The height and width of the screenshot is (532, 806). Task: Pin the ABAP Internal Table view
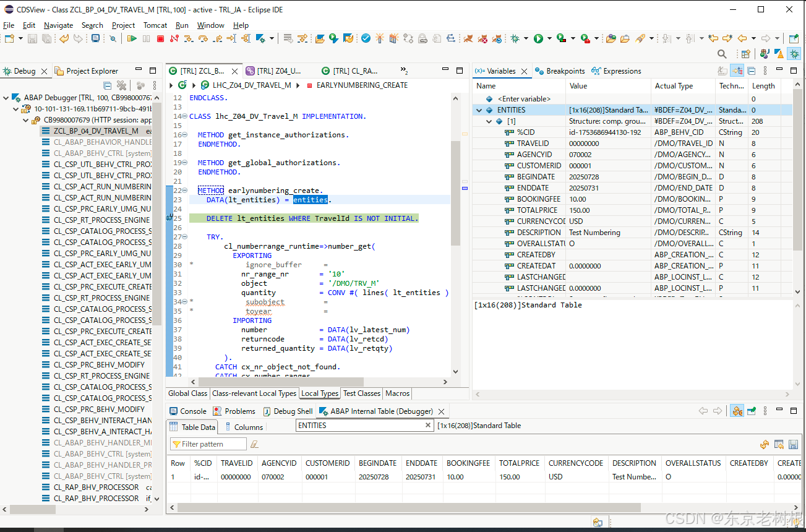pos(752,411)
